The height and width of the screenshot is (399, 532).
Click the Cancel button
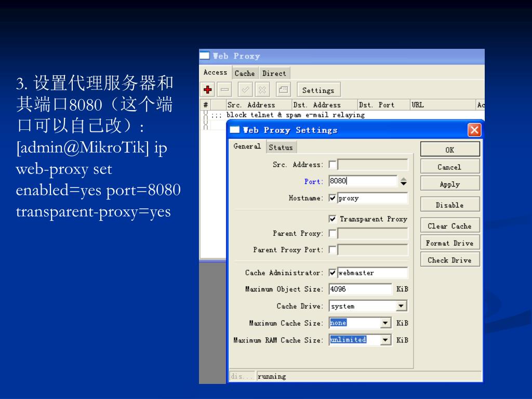[x=450, y=167]
